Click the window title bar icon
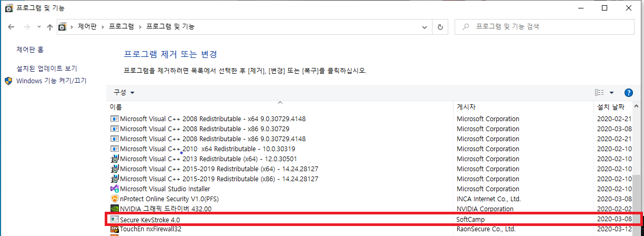 tap(8, 8)
